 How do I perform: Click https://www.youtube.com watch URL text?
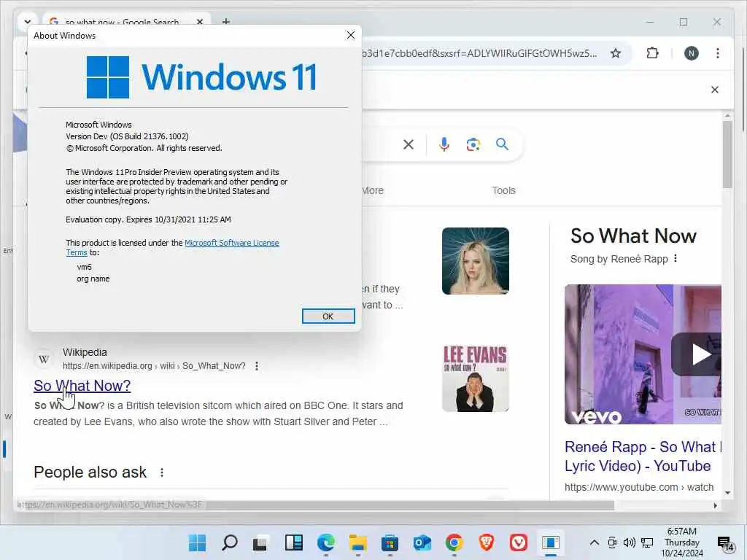(x=639, y=487)
